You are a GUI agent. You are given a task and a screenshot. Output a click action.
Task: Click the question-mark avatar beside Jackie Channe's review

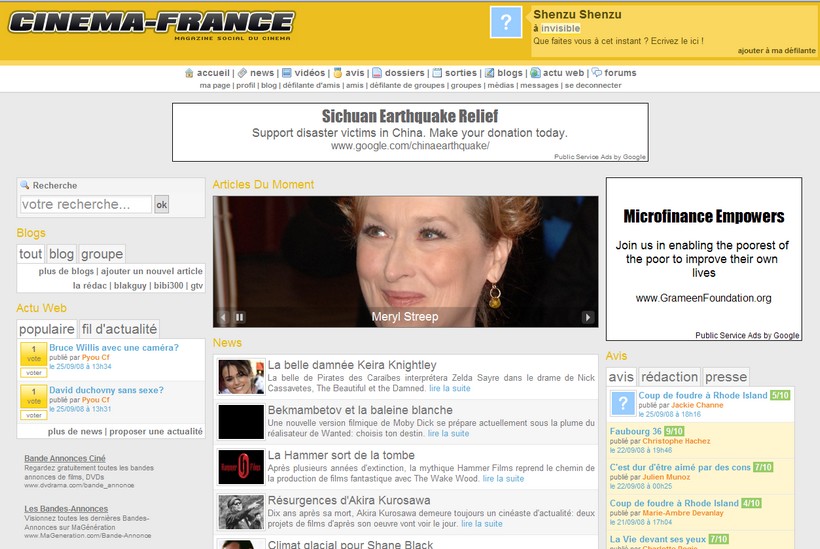click(623, 404)
